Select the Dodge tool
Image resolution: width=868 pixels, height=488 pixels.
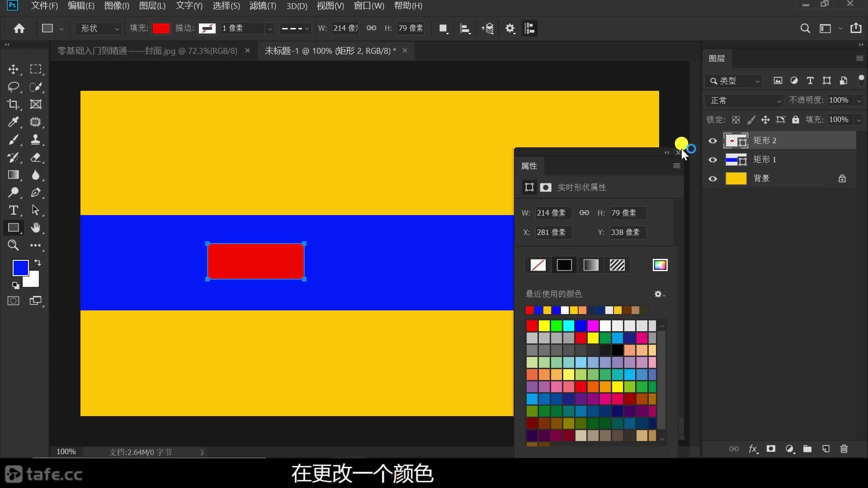(13, 192)
